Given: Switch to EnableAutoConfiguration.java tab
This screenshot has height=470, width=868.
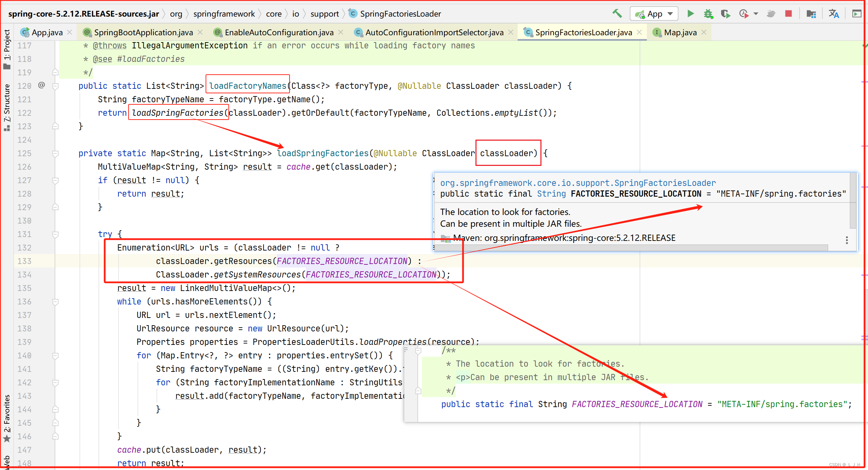Looking at the screenshot, I should (x=279, y=32).
